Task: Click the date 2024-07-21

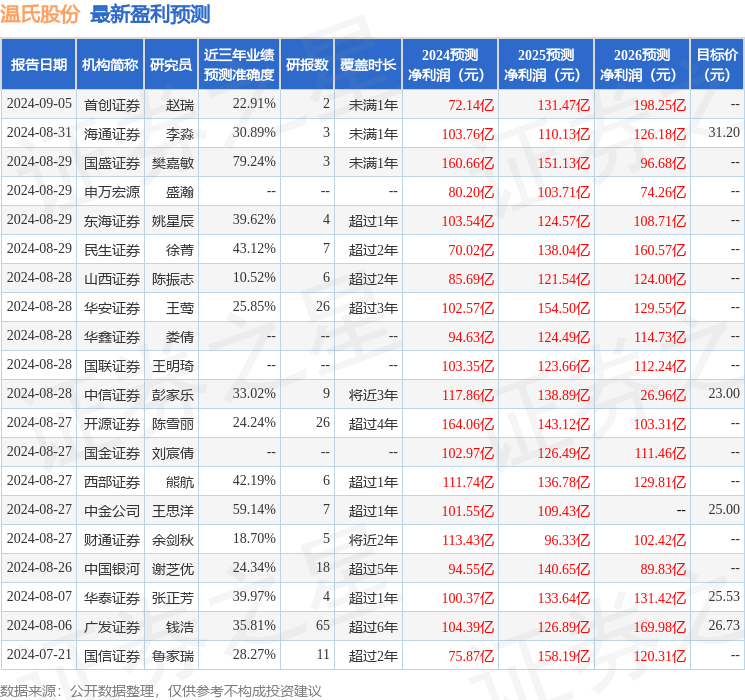Action: point(39,654)
